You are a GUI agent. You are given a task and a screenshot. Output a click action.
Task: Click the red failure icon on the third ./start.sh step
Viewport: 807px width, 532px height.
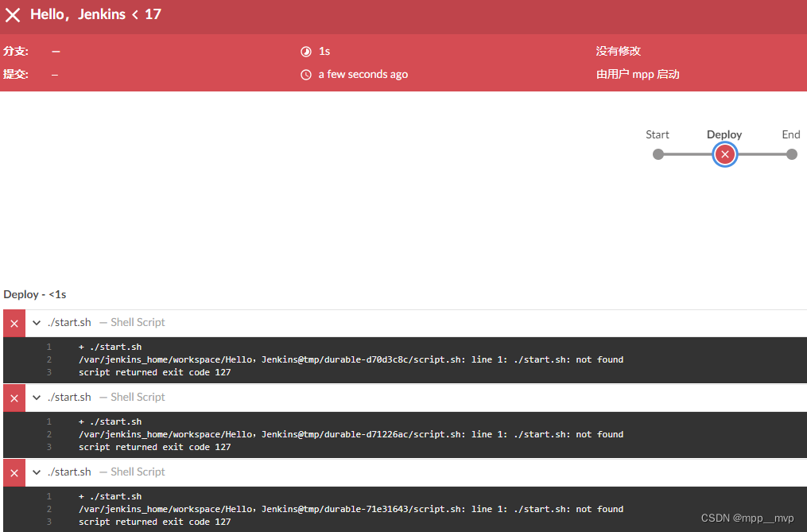(x=14, y=473)
